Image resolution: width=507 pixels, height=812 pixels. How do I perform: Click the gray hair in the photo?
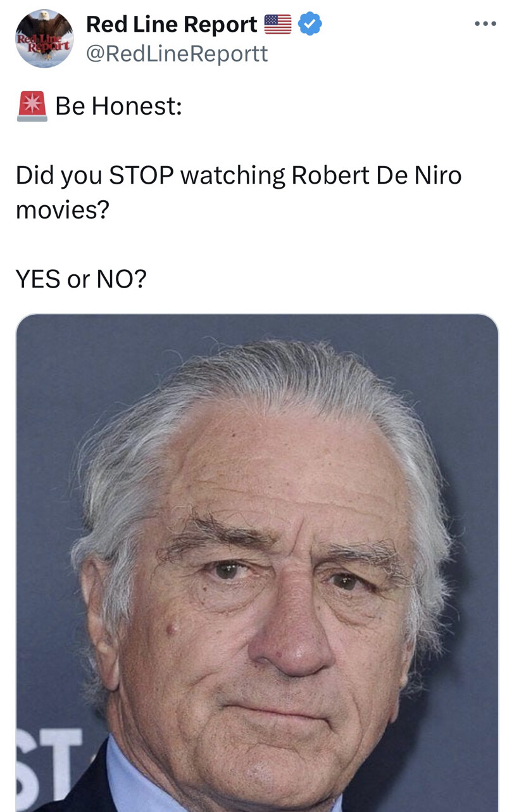[266, 380]
